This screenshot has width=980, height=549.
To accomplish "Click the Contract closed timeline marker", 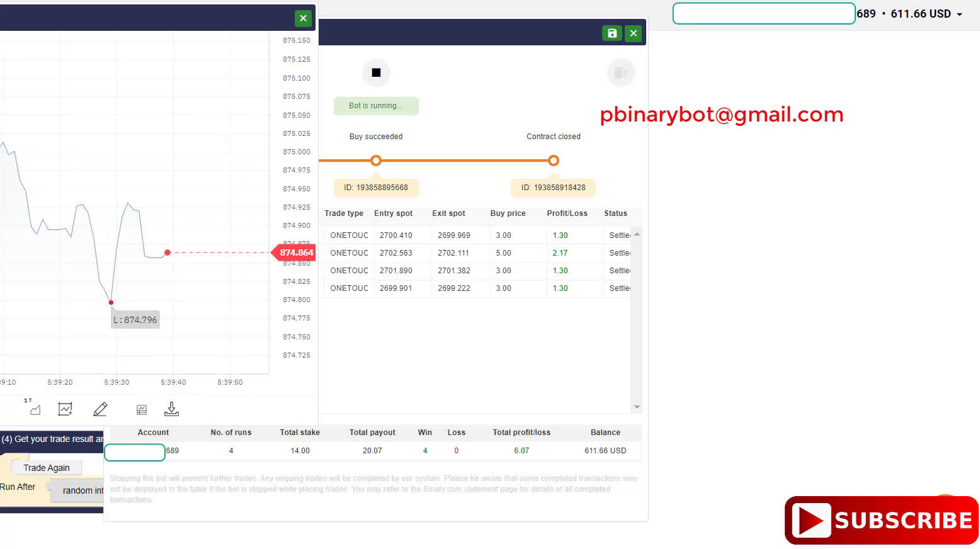I will click(553, 161).
